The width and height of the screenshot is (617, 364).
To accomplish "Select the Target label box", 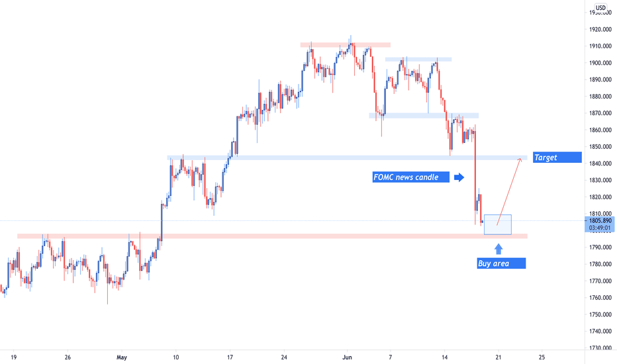I will 557,158.
